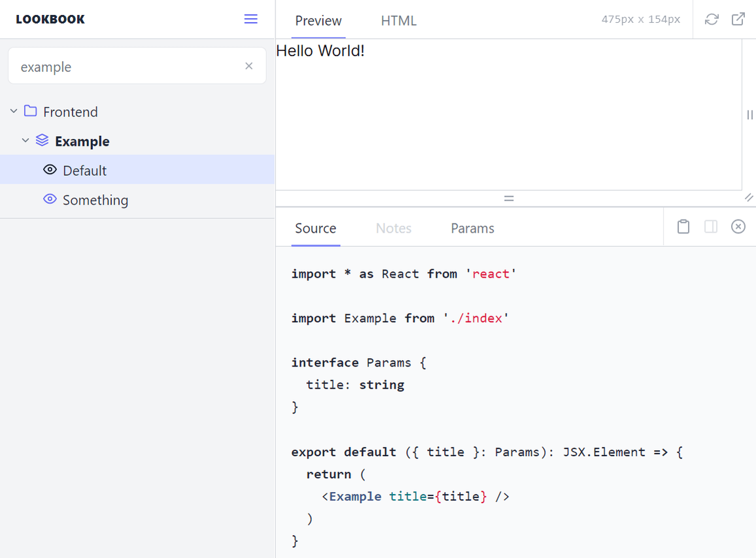Switch to the HTML tab
This screenshot has width=756, height=558.
point(398,21)
